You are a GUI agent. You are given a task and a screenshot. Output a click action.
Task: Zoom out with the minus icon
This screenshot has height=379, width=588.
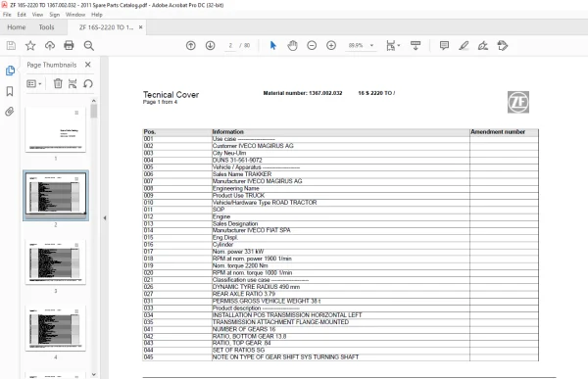(312, 46)
